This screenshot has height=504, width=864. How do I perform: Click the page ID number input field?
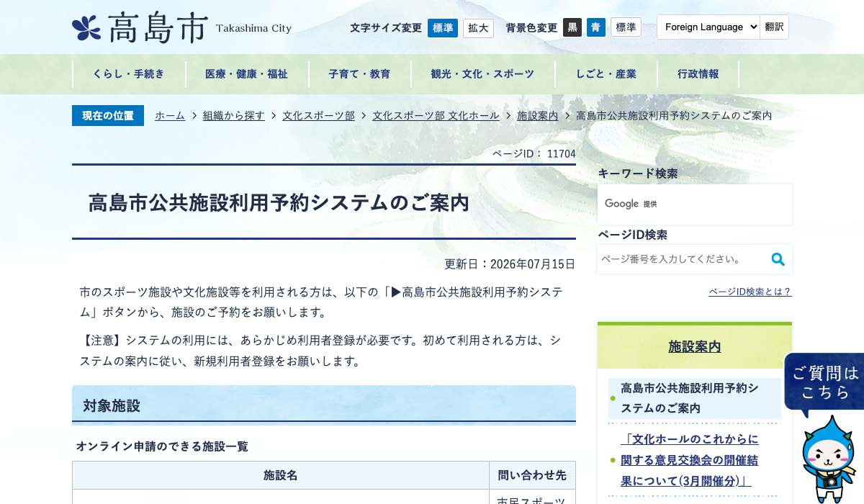[x=683, y=259]
